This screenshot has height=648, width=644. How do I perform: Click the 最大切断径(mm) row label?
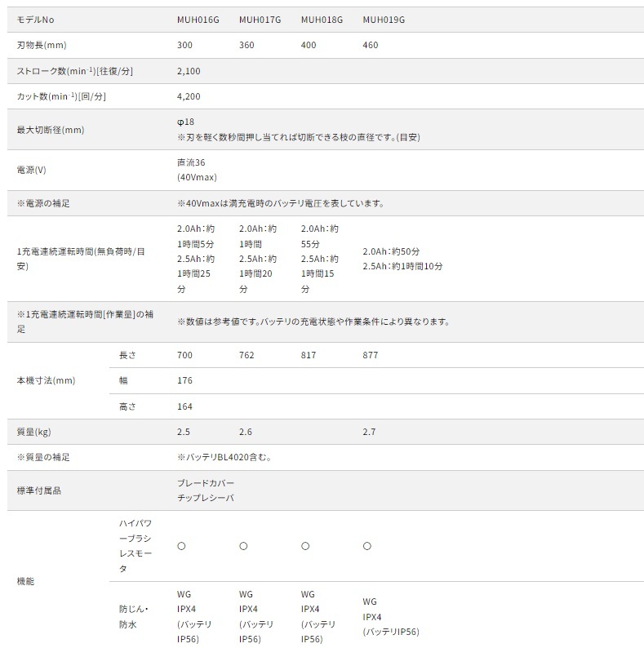(51, 130)
